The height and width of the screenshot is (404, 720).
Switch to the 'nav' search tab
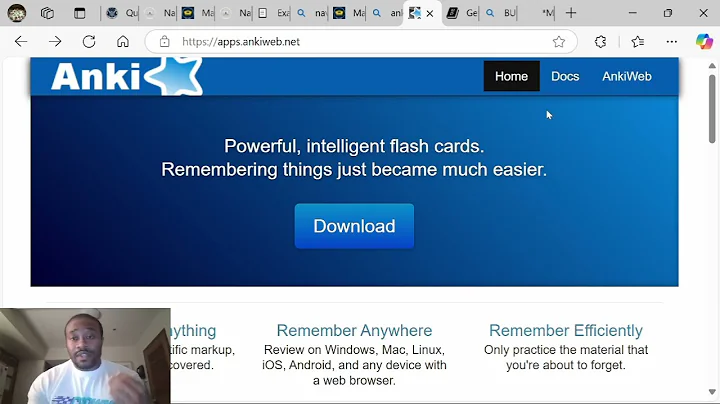pos(311,13)
